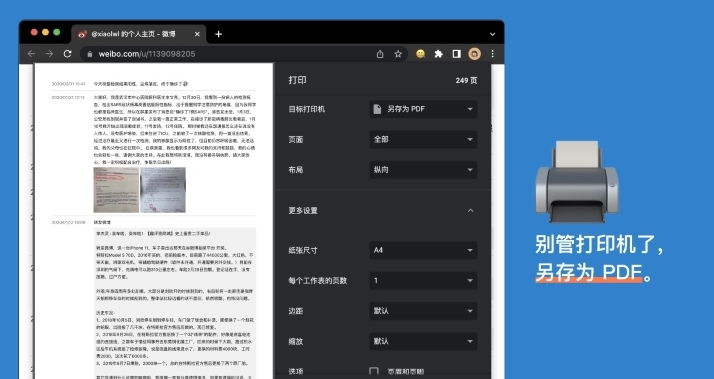Click second photo thumbnail in print preview

click(163, 190)
